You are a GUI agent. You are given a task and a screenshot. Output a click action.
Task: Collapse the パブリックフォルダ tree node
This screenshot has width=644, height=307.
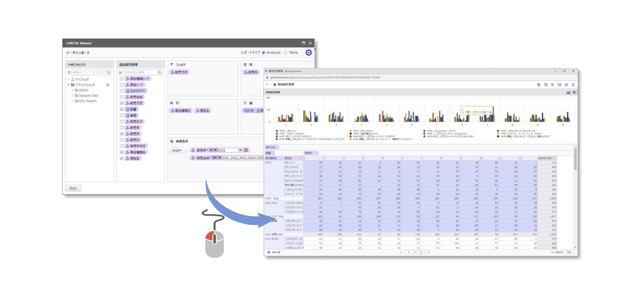click(x=68, y=85)
